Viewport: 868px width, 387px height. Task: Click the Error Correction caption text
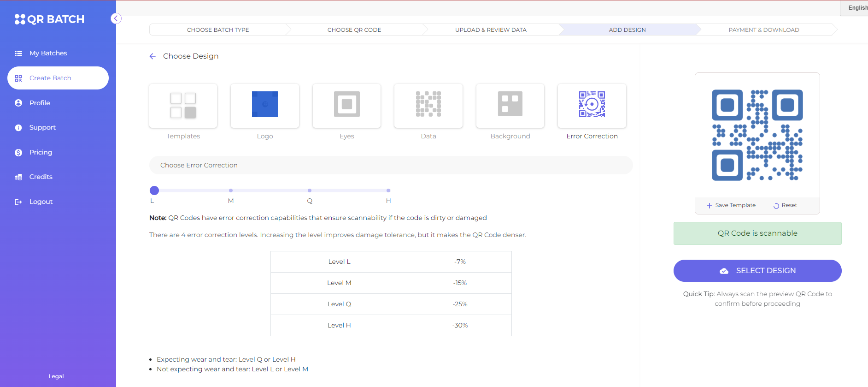pos(592,136)
